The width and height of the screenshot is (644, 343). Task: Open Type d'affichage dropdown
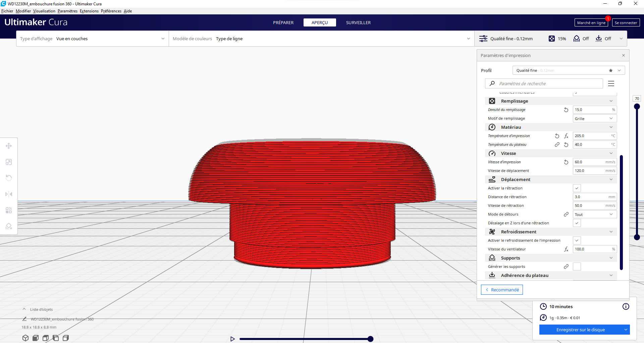click(93, 39)
